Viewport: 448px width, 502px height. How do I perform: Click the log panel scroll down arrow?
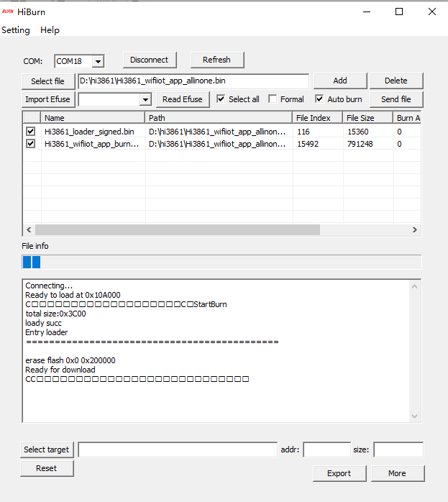click(x=414, y=416)
